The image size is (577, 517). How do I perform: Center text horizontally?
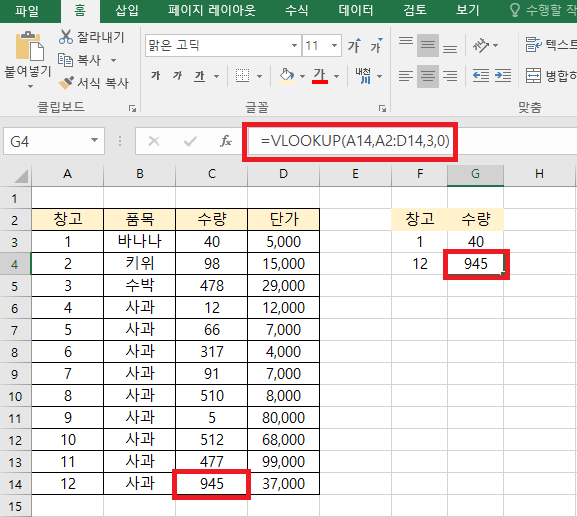[x=428, y=76]
